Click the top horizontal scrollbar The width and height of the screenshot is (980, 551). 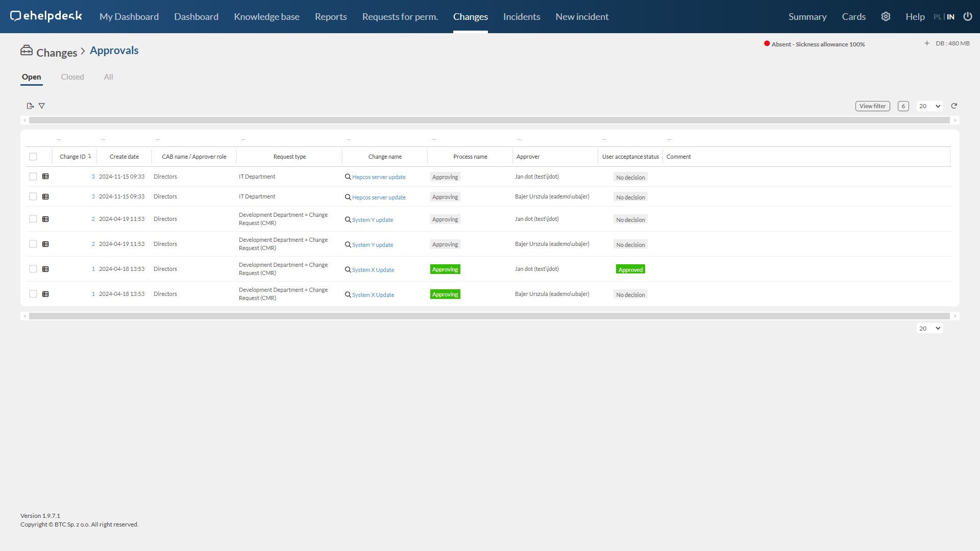[489, 120]
